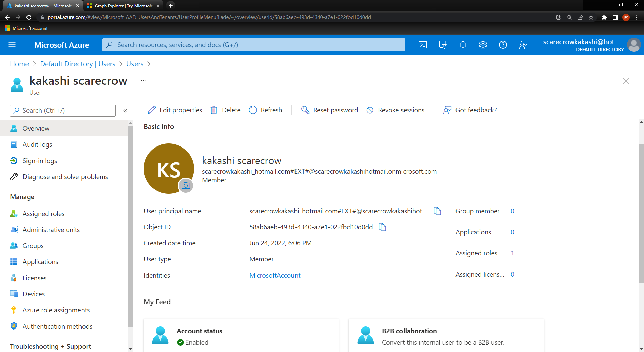
Task: Click the Search resources, services, and docs field
Action: tap(254, 45)
